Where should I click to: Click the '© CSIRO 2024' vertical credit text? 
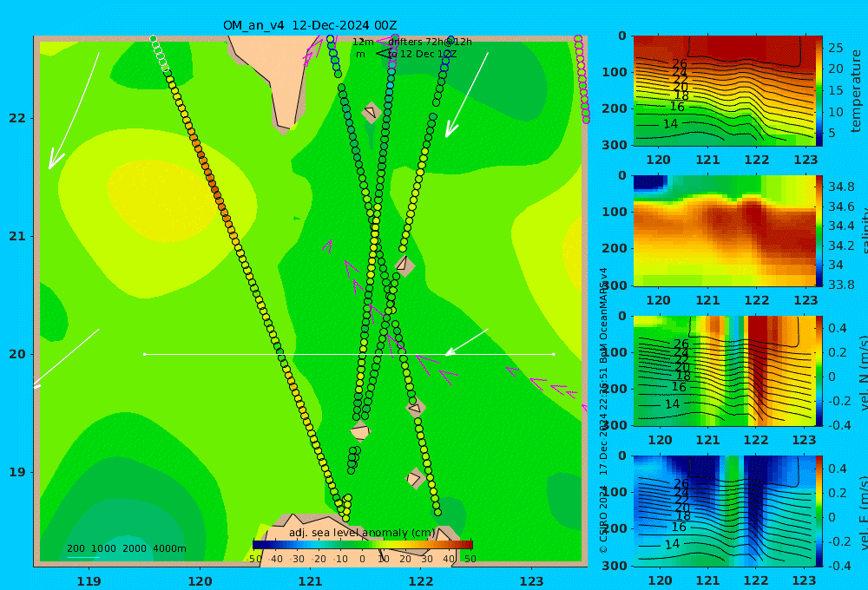(x=603, y=519)
